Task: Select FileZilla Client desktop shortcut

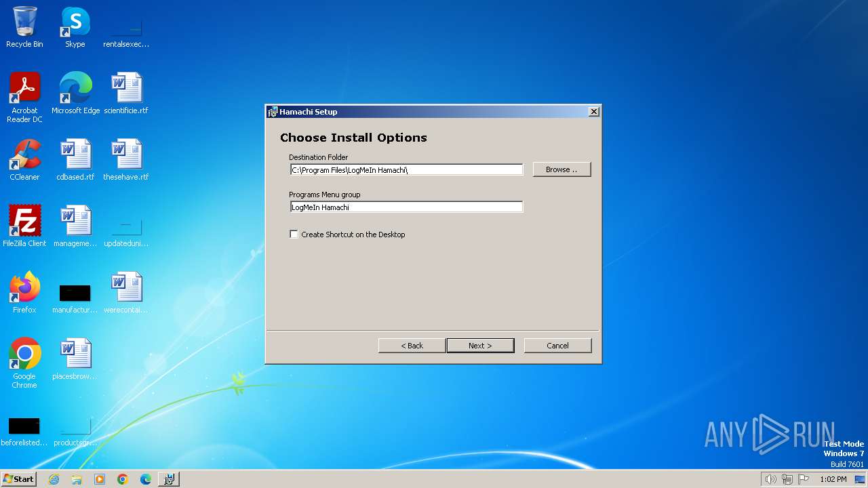Action: [24, 226]
